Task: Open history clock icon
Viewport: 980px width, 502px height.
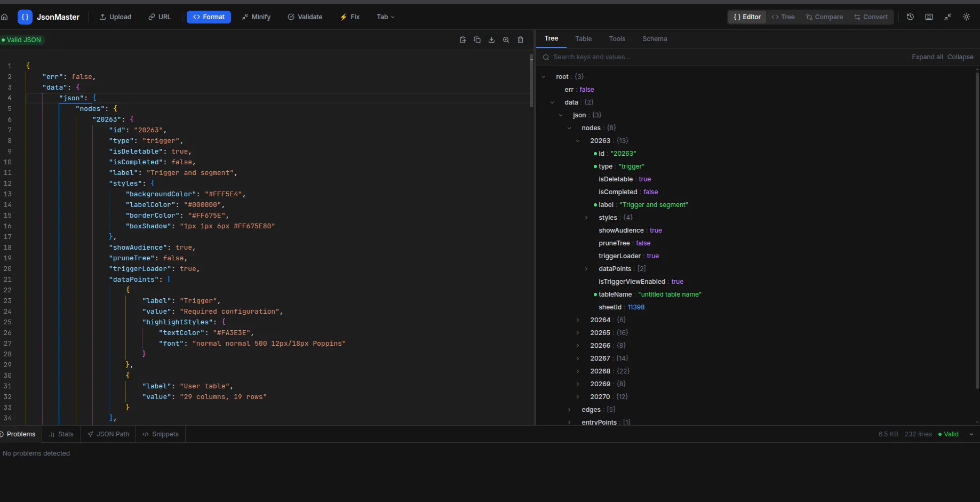Action: 910,17
